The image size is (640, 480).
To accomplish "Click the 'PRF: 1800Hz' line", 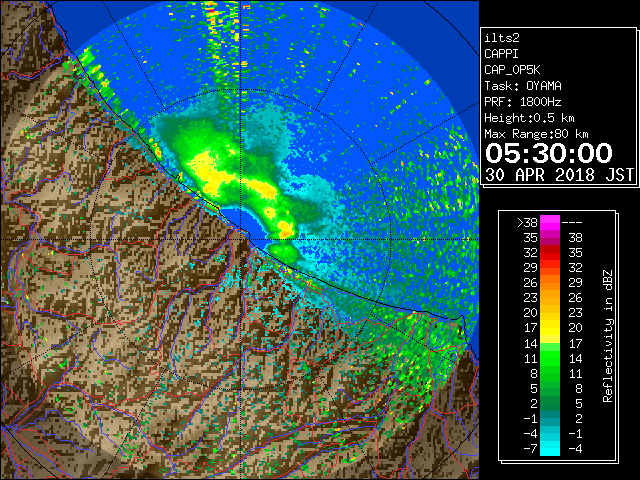I will click(523, 102).
